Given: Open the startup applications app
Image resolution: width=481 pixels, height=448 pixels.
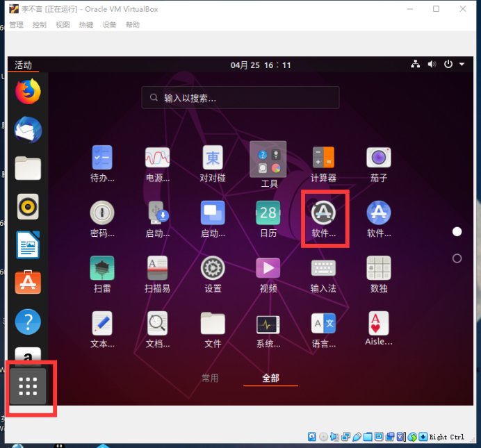Looking at the screenshot, I should click(x=213, y=219).
